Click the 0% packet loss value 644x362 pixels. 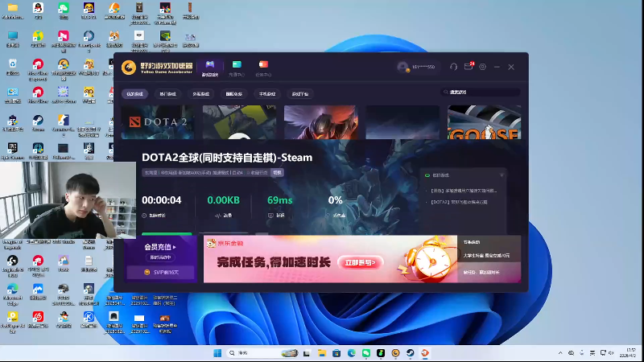click(x=335, y=200)
